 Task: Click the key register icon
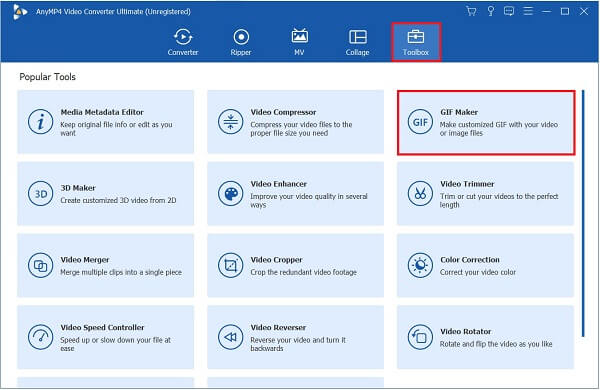[491, 11]
